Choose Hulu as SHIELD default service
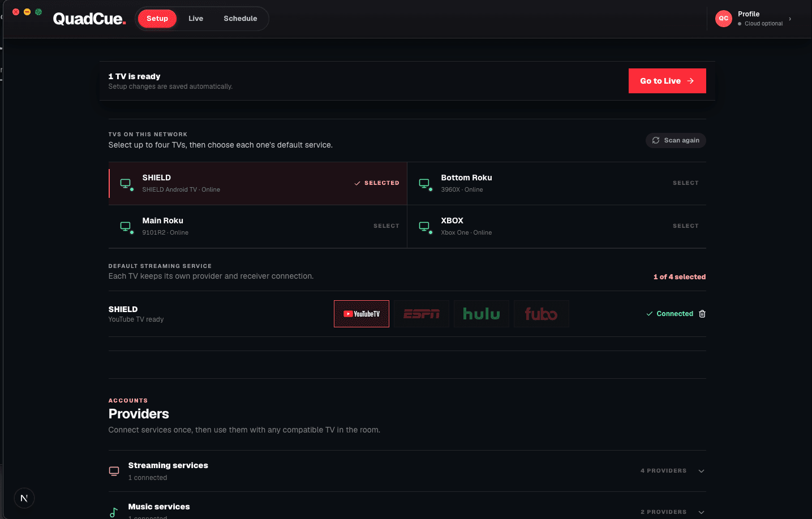The image size is (812, 519). point(482,314)
